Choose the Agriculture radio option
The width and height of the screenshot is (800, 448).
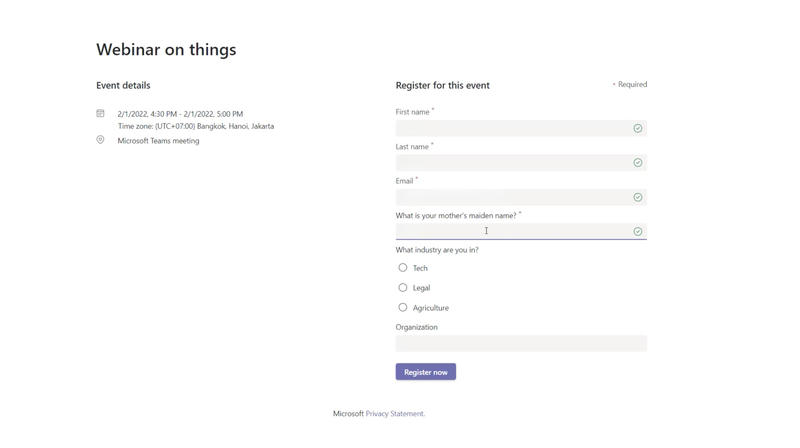point(403,308)
